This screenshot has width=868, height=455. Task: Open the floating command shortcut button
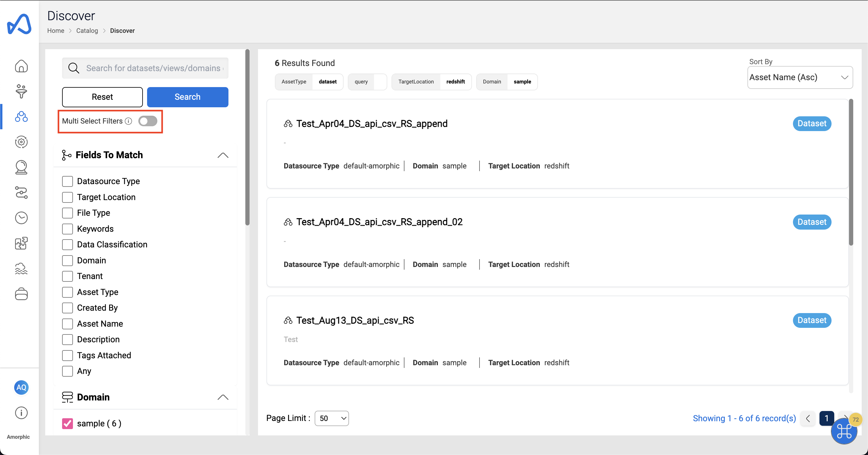click(x=844, y=431)
